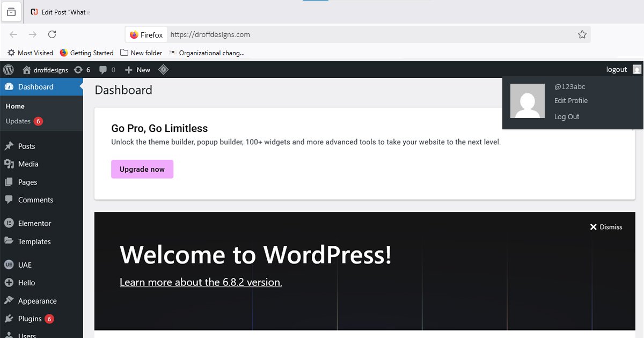The image size is (644, 338).
Task: Dismiss the Welcome to WordPress banner
Action: click(x=606, y=226)
